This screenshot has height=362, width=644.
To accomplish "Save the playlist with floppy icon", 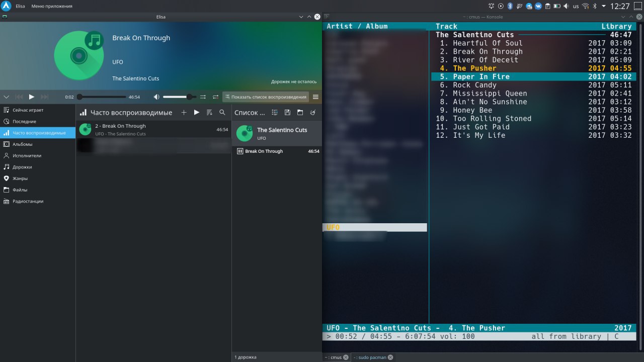I will tap(287, 113).
